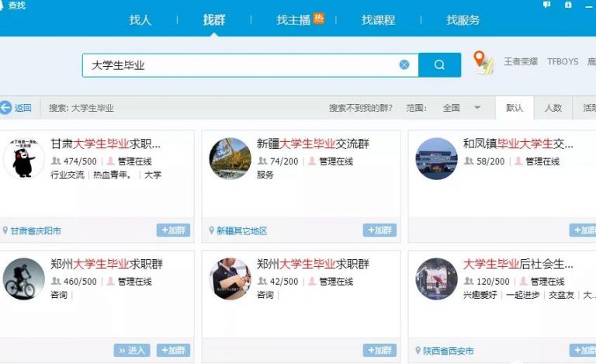
Task: Open the 搜索不到我的群? link
Action: pos(360,108)
